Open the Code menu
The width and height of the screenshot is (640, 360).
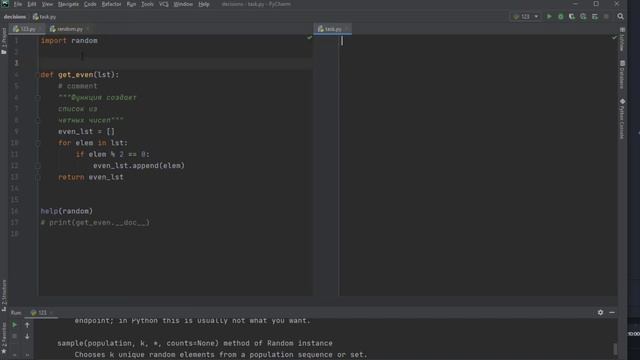[x=90, y=4]
